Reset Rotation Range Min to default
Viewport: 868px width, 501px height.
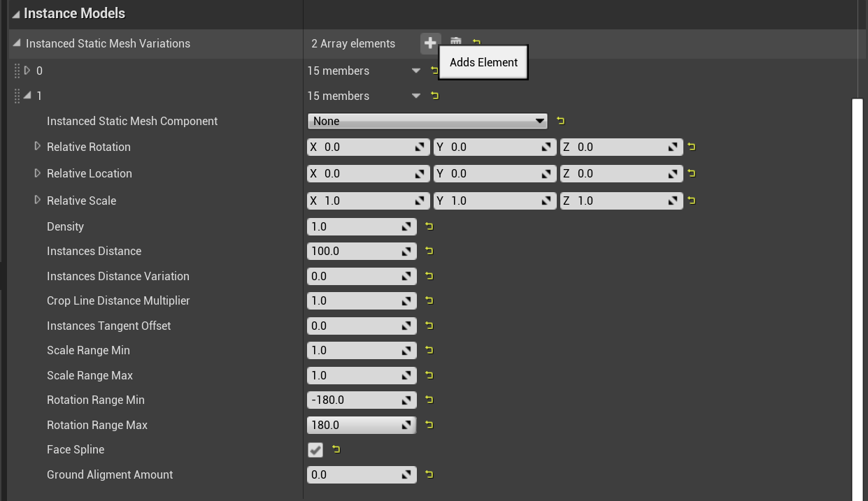(429, 400)
